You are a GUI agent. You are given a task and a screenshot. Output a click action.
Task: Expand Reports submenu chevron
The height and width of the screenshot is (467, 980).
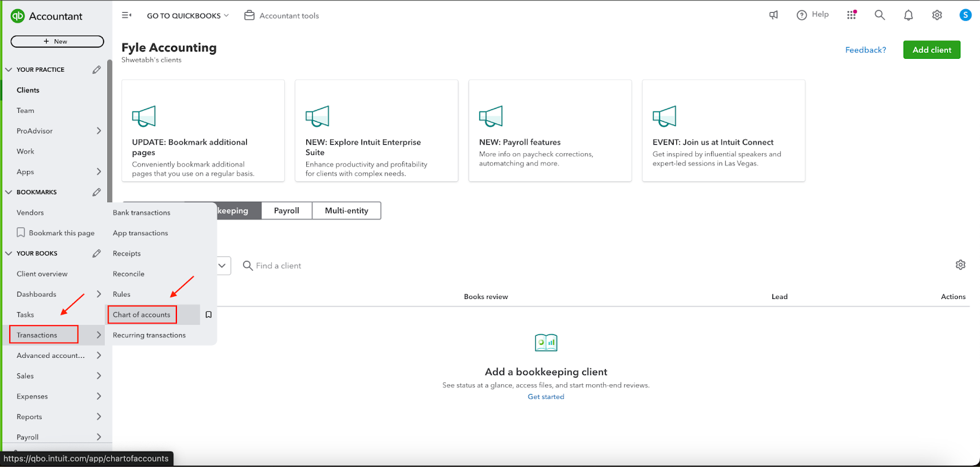(x=99, y=417)
